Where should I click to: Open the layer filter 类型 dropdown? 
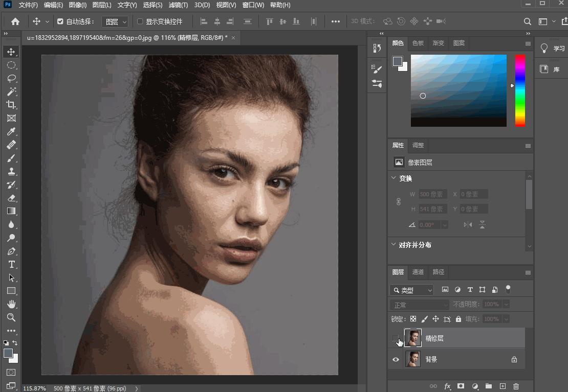tap(411, 290)
